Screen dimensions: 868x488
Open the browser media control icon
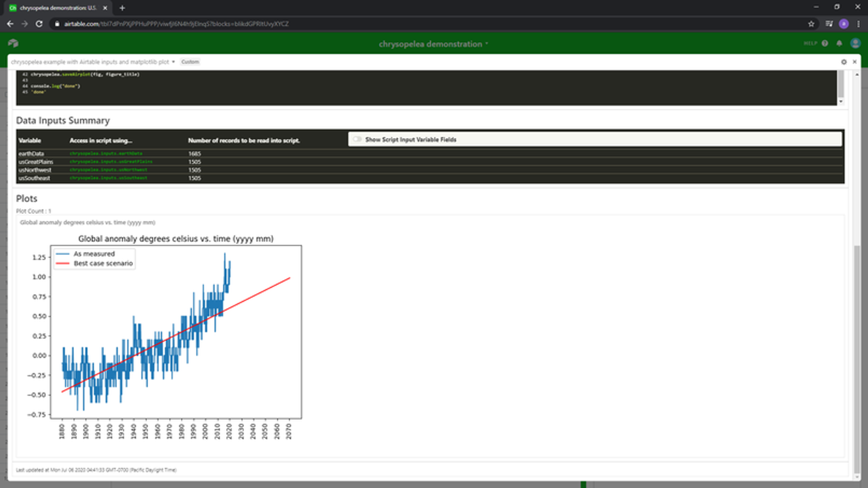pos(829,24)
